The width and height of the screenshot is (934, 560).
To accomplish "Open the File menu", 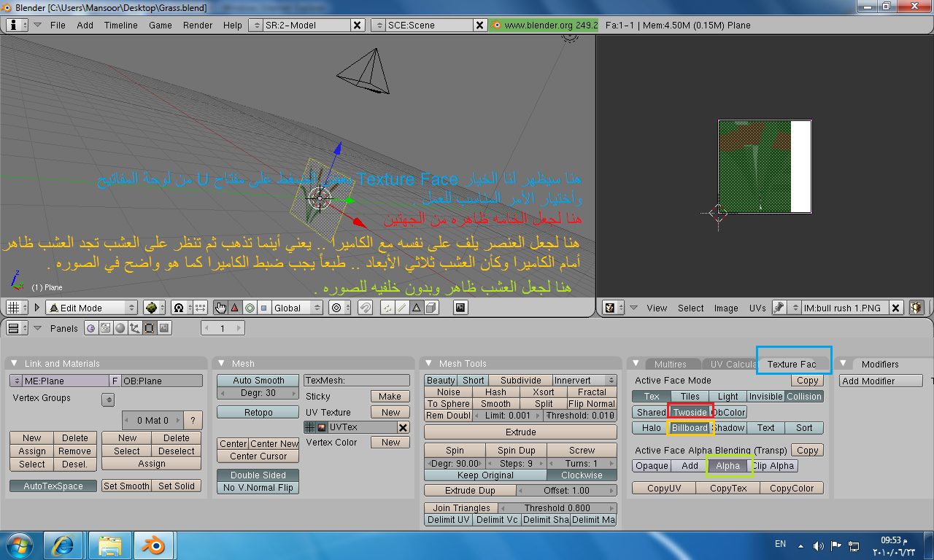I will 58,25.
